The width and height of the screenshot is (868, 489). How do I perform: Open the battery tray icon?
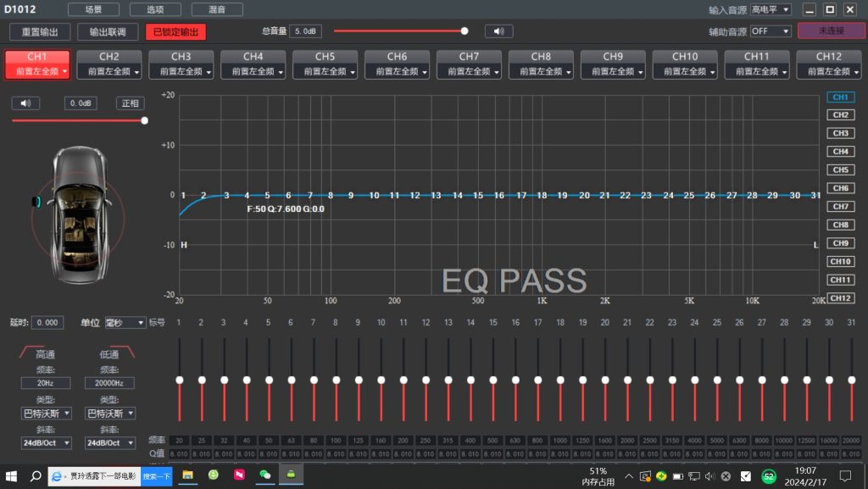(x=677, y=476)
